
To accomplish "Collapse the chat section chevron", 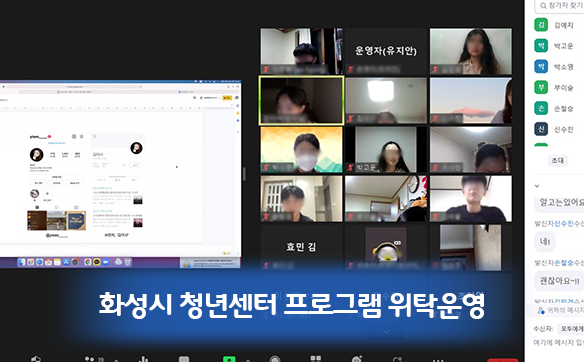I will click(537, 185).
